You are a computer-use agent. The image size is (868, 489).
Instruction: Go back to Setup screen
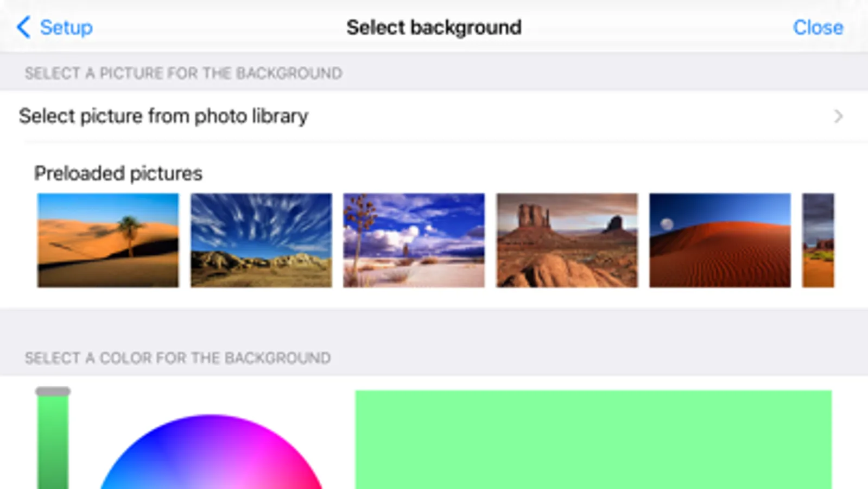point(54,27)
